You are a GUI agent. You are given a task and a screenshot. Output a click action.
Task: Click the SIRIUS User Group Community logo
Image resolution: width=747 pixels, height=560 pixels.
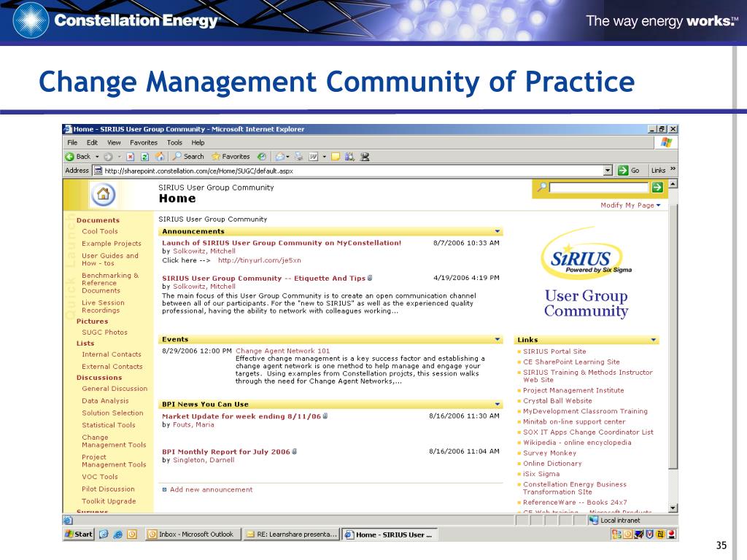586,273
